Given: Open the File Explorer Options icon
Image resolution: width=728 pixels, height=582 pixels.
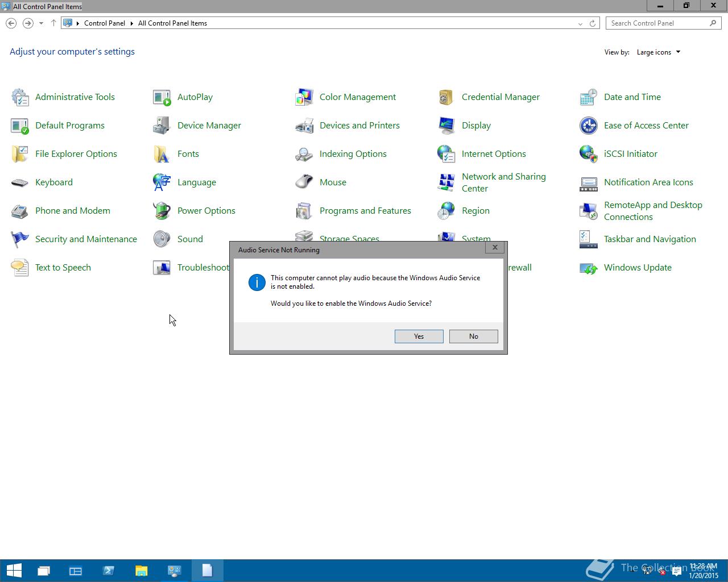Looking at the screenshot, I should [20, 154].
